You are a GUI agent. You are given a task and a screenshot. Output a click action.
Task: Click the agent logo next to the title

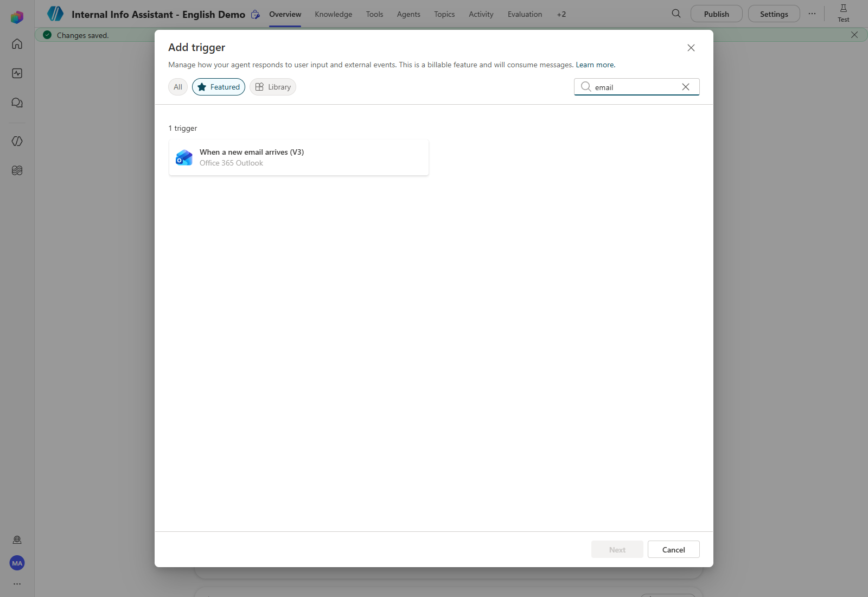[x=55, y=14]
